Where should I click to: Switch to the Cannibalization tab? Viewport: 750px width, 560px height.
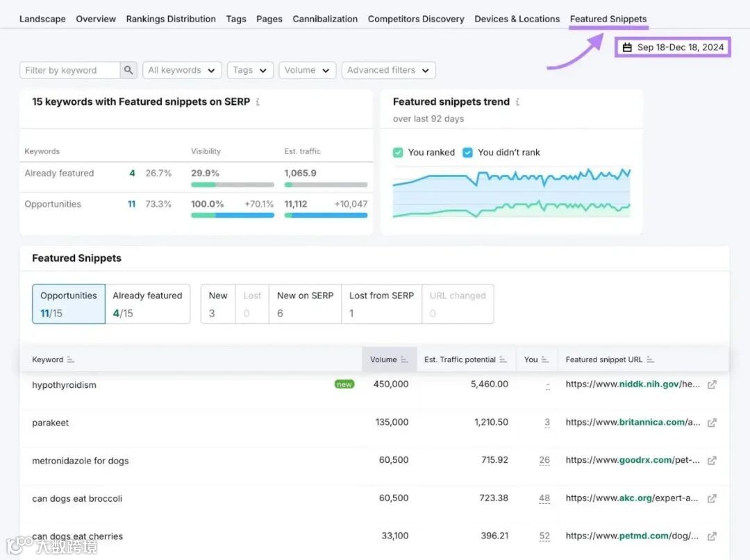[325, 19]
